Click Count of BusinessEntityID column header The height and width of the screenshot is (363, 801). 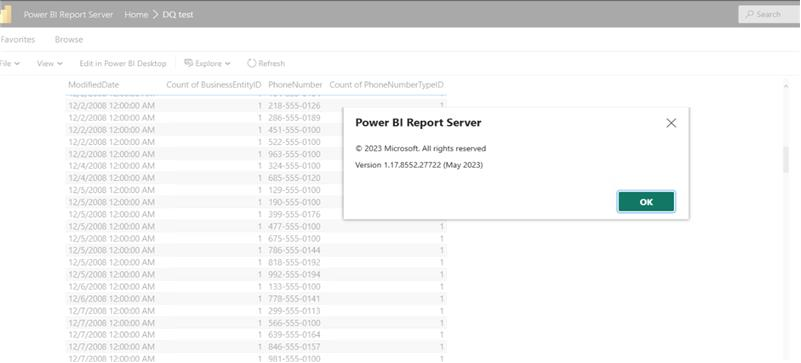pos(214,85)
